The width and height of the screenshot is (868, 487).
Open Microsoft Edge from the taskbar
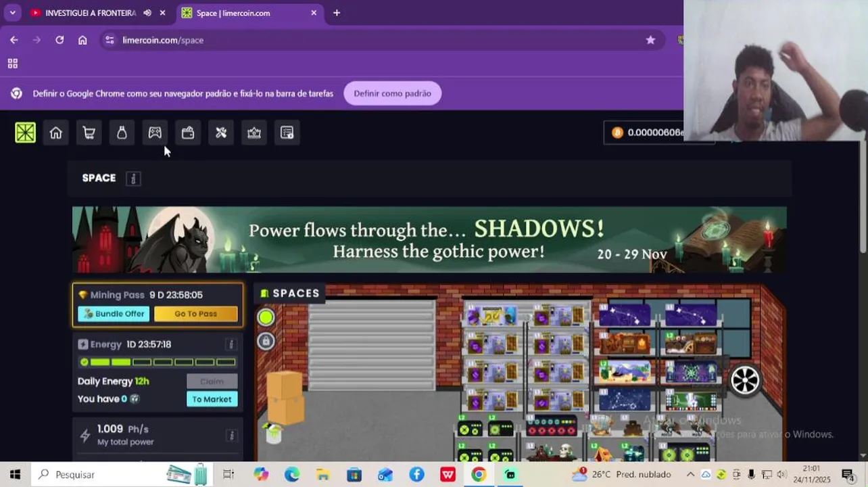pos(292,474)
